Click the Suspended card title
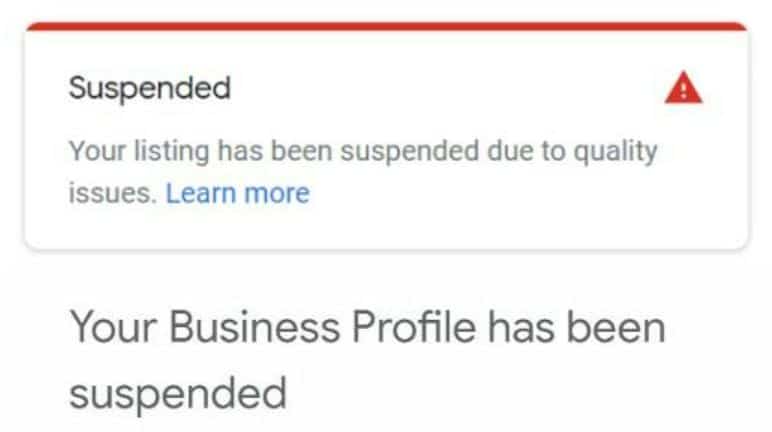This screenshot has width=772, height=432. [149, 89]
